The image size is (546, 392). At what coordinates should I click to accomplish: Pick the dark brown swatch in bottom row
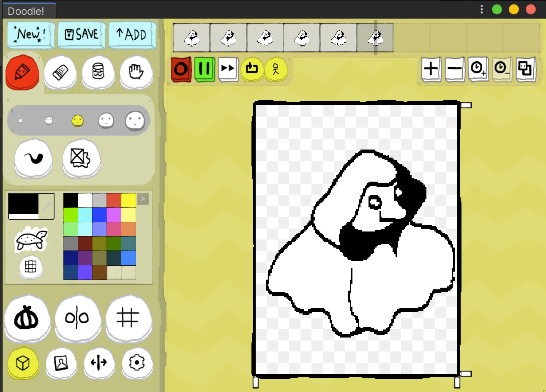99,272
